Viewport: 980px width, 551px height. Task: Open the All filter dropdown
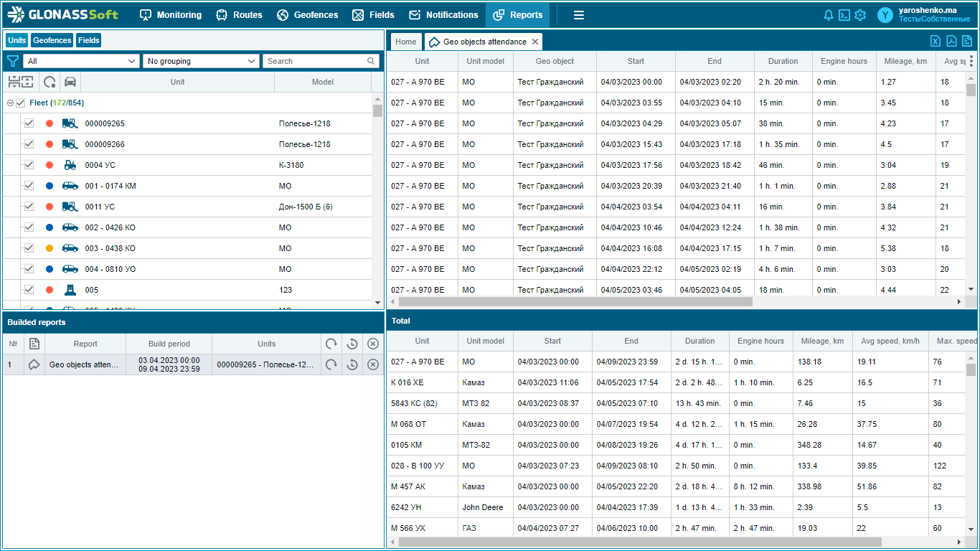(x=81, y=61)
